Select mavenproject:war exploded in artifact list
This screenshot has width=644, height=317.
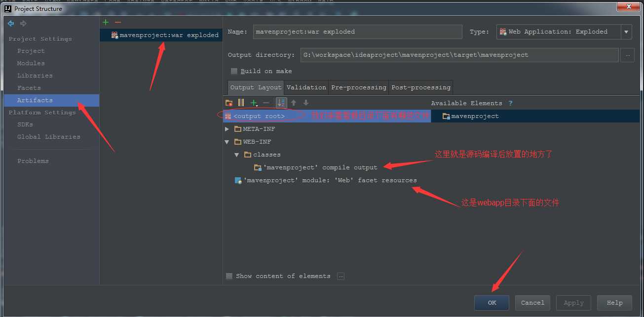point(161,35)
